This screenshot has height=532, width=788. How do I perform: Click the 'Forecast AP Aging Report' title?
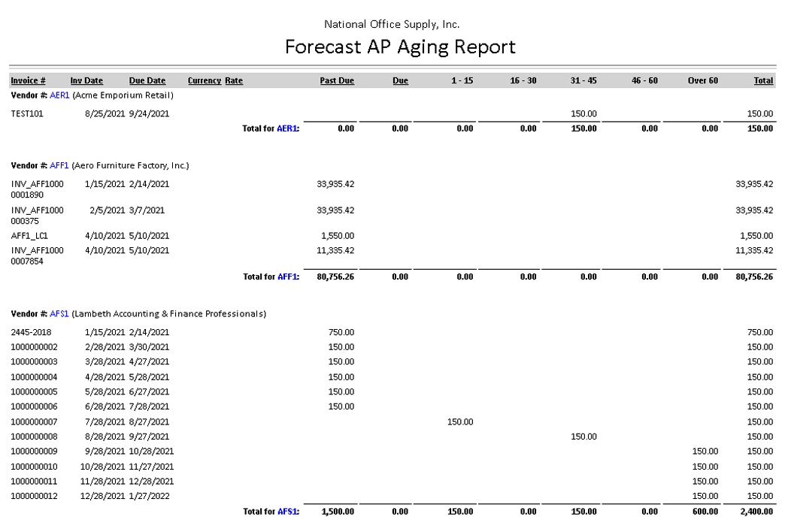pyautogui.click(x=400, y=47)
